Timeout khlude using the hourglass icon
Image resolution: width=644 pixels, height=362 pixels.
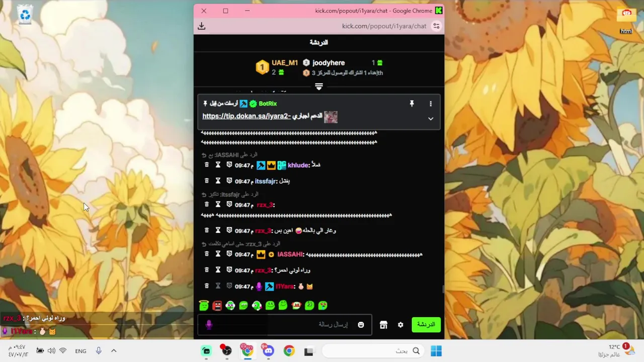click(x=218, y=165)
